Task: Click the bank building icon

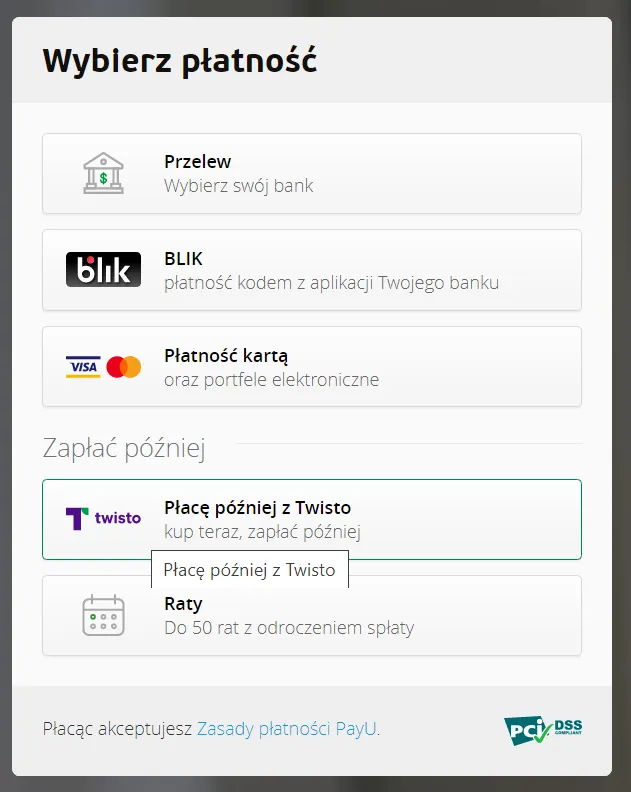Action: (x=103, y=173)
